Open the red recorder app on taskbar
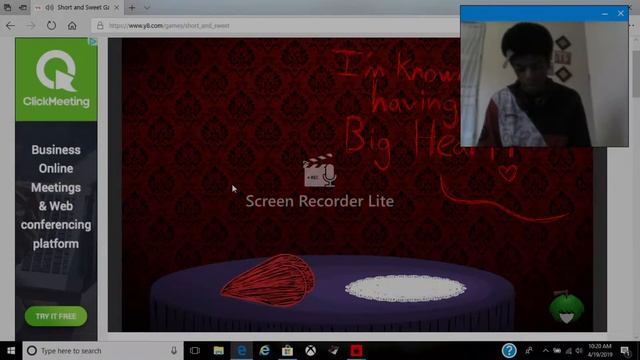 click(356, 351)
